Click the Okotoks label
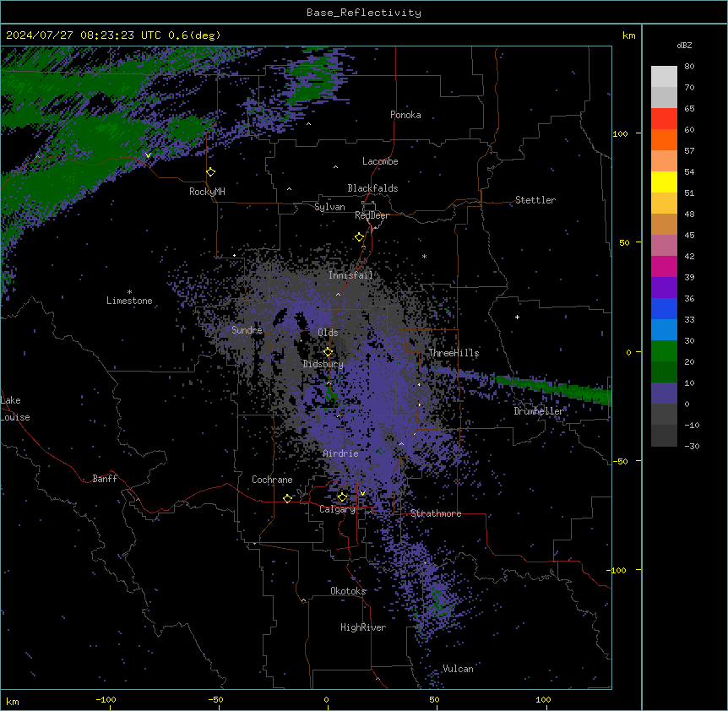 pyautogui.click(x=348, y=591)
